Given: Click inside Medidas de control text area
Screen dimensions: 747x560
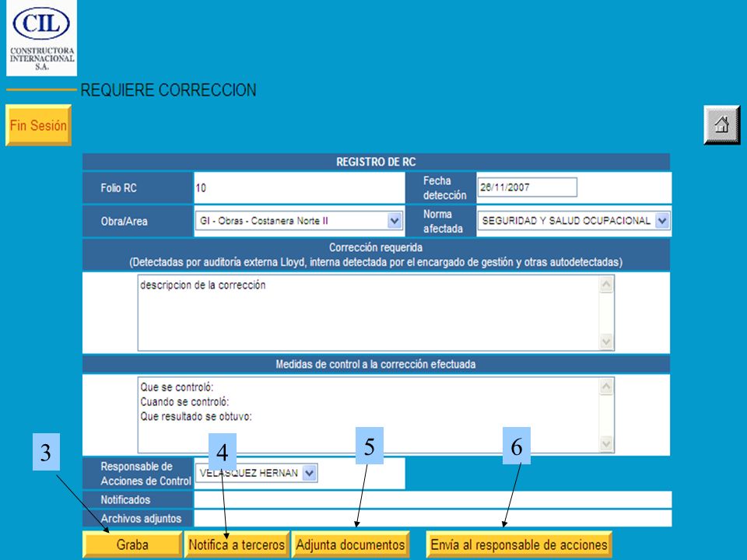Looking at the screenshot, I should [376, 415].
